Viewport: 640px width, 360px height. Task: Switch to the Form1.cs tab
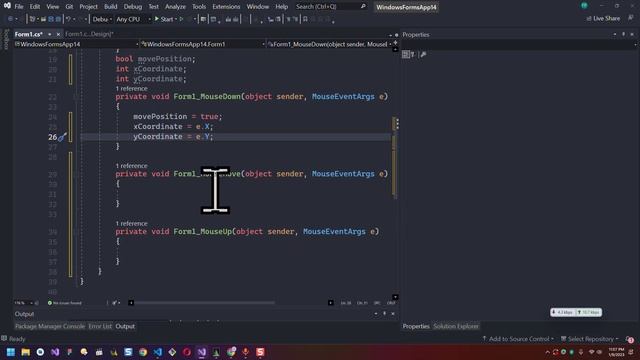(29, 34)
